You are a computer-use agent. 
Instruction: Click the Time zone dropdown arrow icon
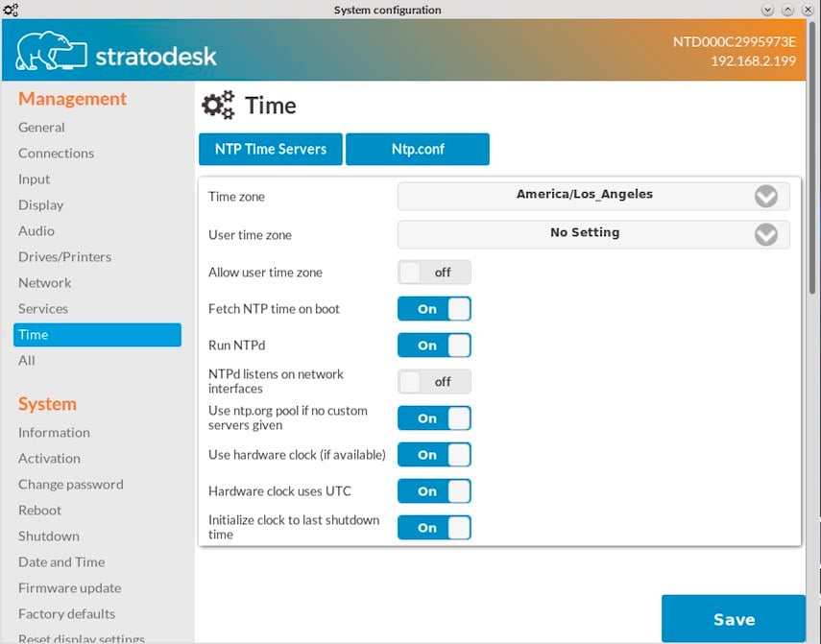765,196
